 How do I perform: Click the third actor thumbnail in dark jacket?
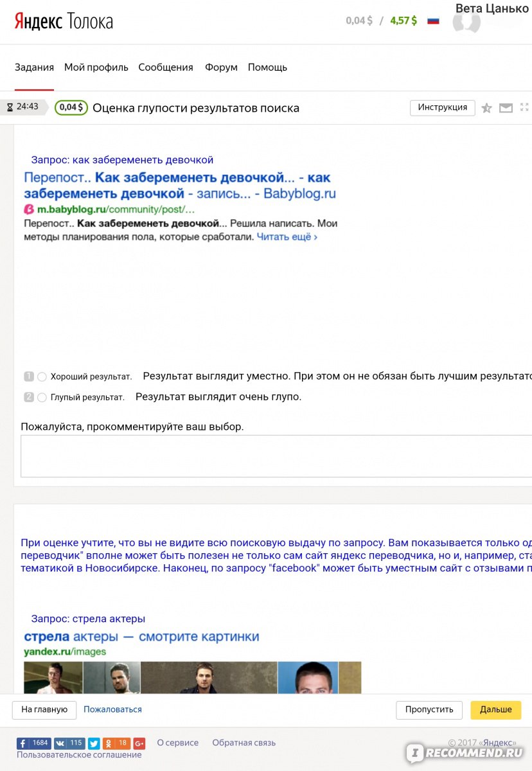(209, 678)
